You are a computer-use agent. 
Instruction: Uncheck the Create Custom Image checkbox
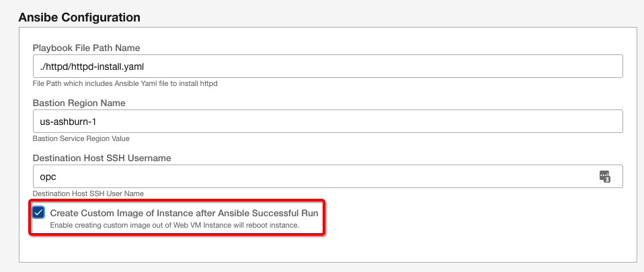click(x=39, y=213)
